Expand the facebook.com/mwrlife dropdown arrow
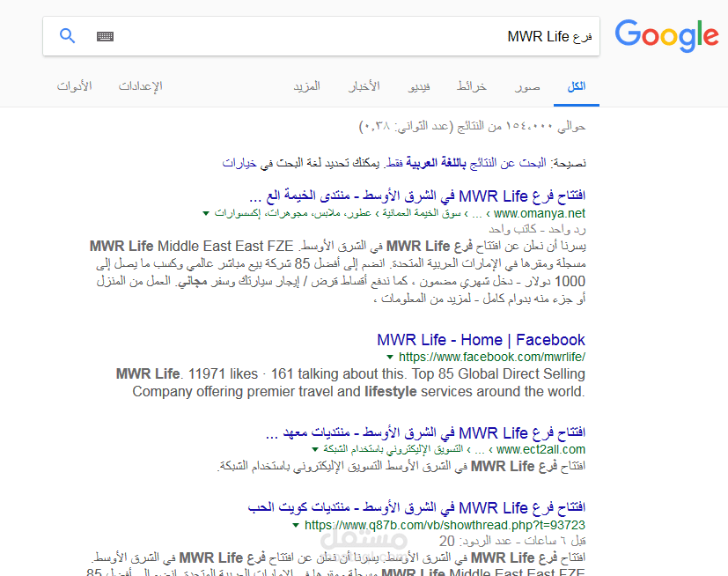 [x=390, y=357]
